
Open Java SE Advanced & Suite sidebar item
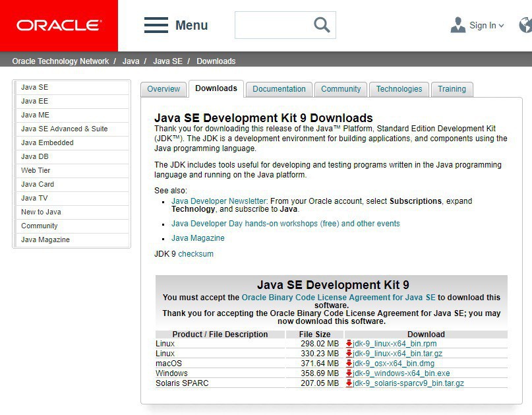(x=64, y=129)
